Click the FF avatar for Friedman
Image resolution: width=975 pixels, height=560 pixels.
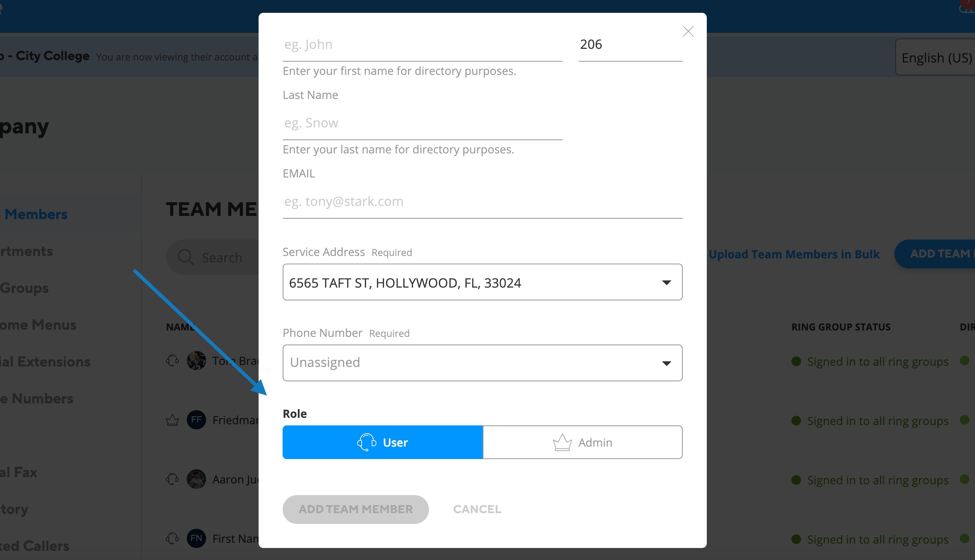tap(196, 420)
